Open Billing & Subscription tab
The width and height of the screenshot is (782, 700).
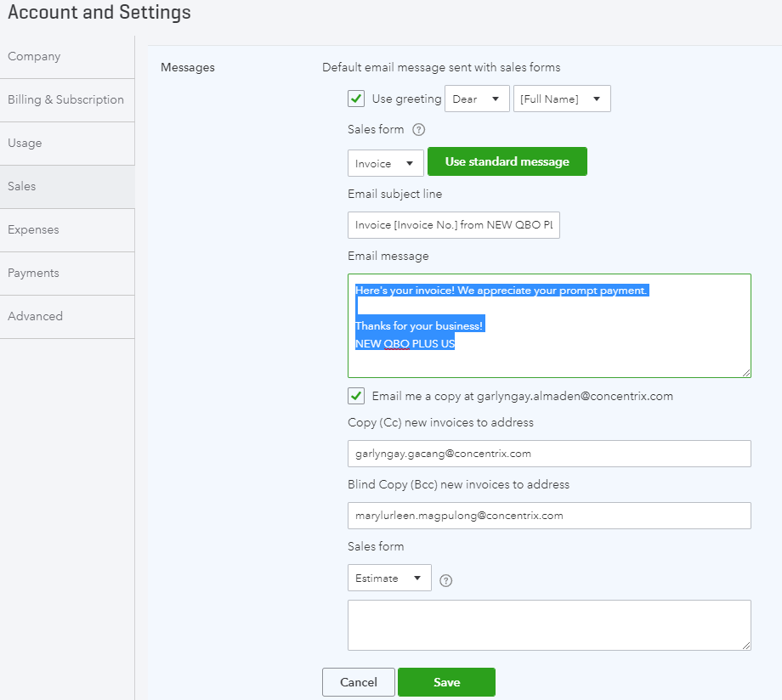tap(66, 99)
